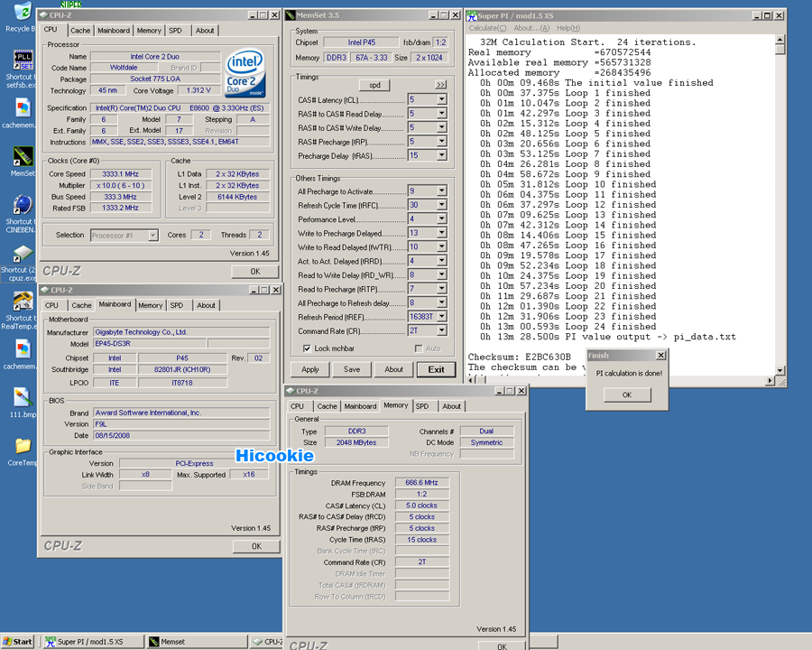Screen dimensions: 812x650
Task: Click the DRAM Frequency value 666.6 MHz
Action: coord(421,483)
